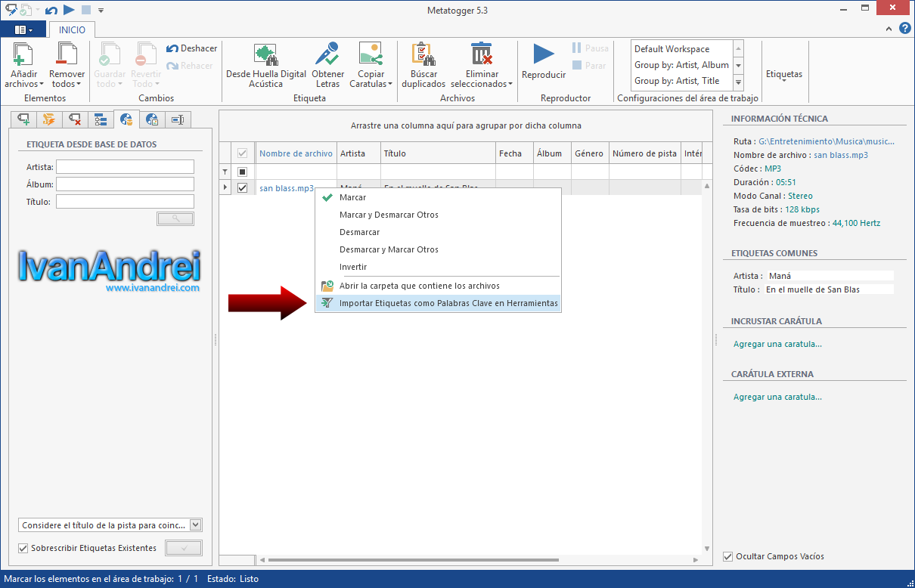Click the help question mark icon
Viewport: 915px width, 588px height.
[x=904, y=29]
